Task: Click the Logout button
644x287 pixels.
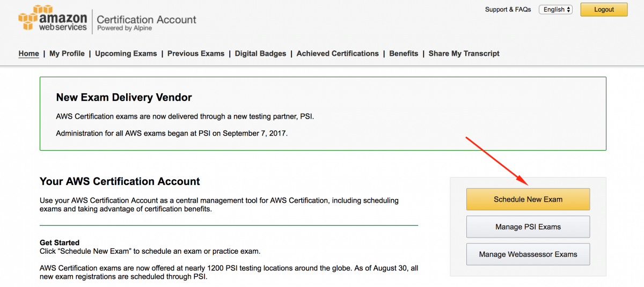Action: click(x=604, y=10)
